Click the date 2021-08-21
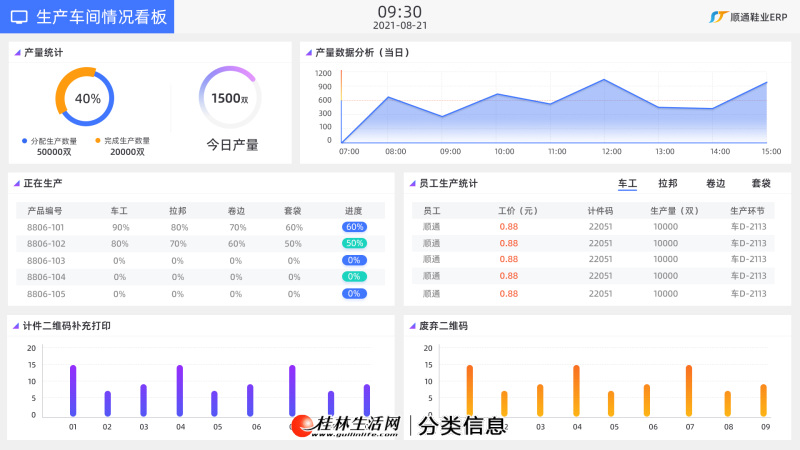 pos(400,26)
